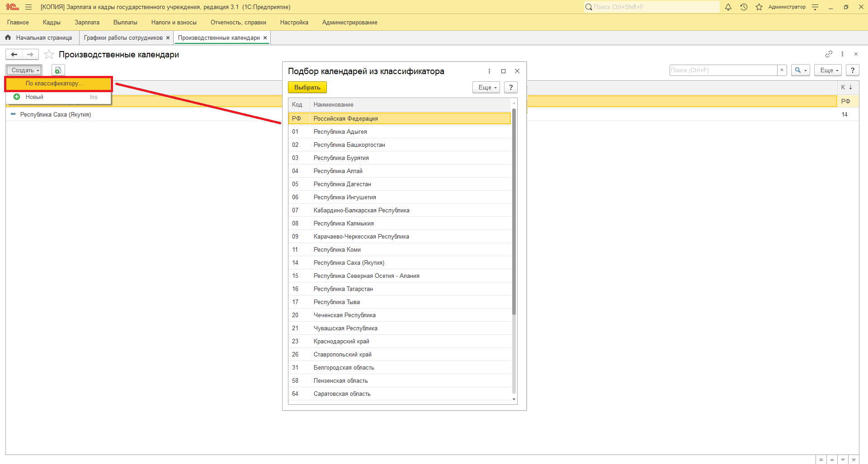Click the yellow Выбрать button
Viewport: 868px width, 464px height.
click(307, 87)
